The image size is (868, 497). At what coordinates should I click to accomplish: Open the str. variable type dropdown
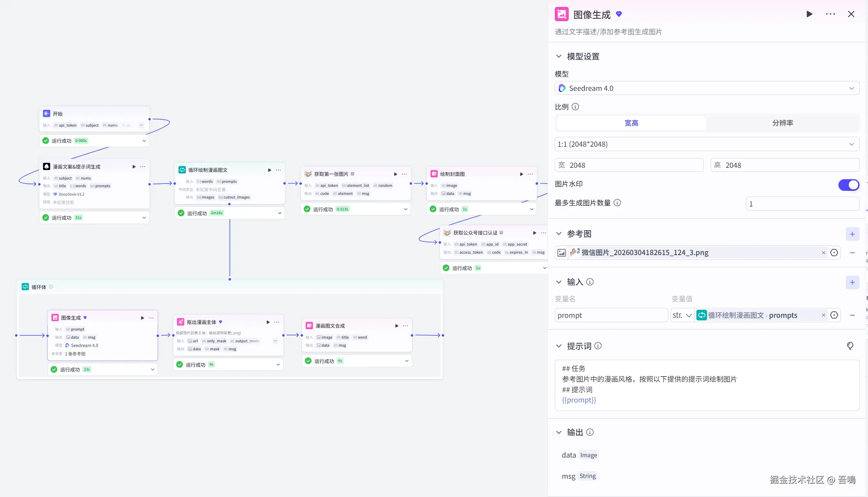(682, 315)
